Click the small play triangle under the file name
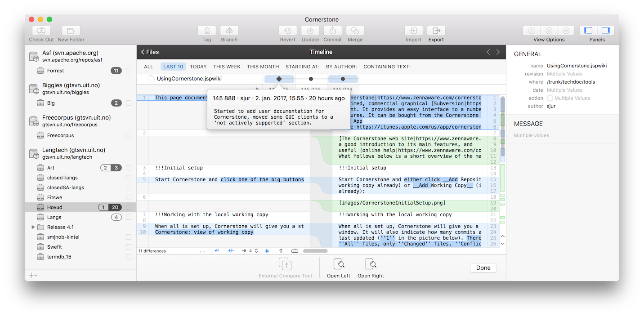644x317 pixels. pyautogui.click(x=257, y=89)
